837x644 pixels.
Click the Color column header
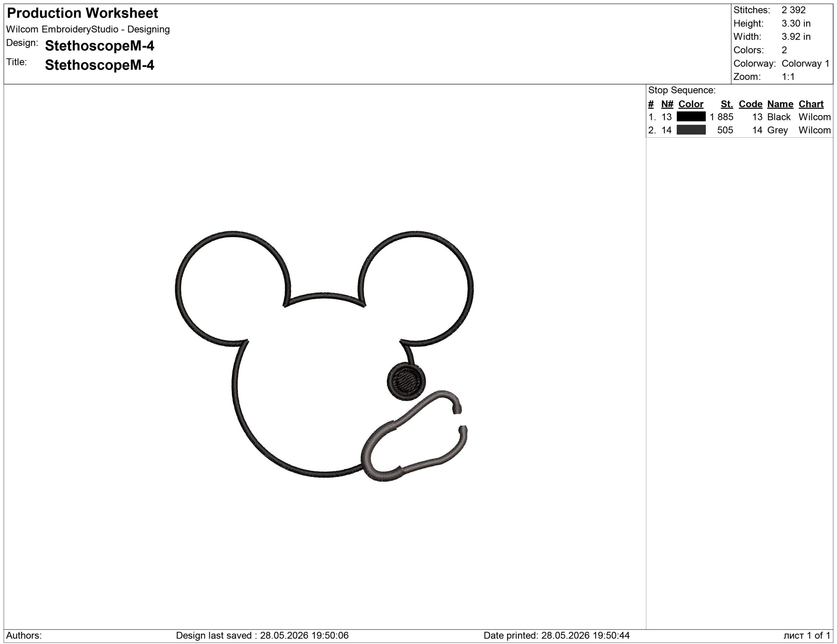[691, 104]
